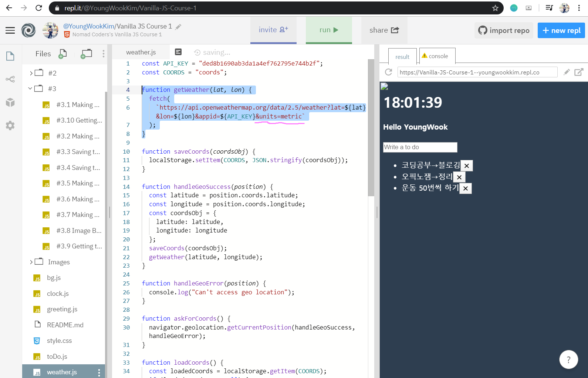Image resolution: width=588 pixels, height=378 pixels.
Task: Open the hamburger menu in Repl.it header
Action: tap(10, 30)
